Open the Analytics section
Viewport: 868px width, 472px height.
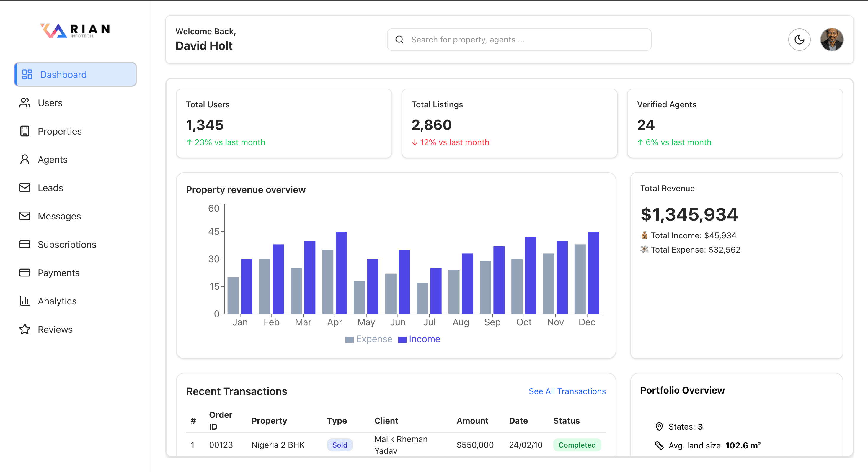76,301
